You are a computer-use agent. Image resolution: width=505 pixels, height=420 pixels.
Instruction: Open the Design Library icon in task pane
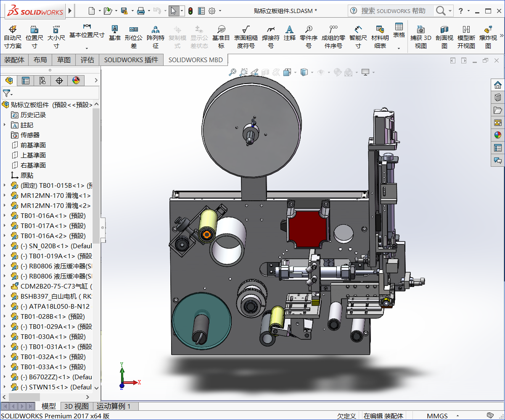(x=498, y=97)
